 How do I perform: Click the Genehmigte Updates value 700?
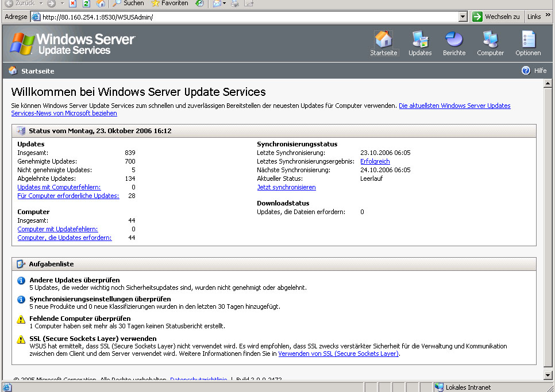click(130, 161)
